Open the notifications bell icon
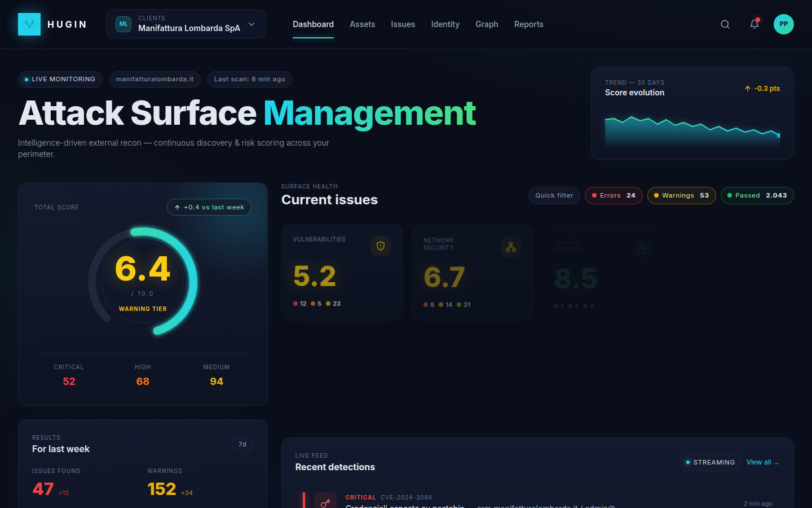This screenshot has height=508, width=812. tap(754, 24)
